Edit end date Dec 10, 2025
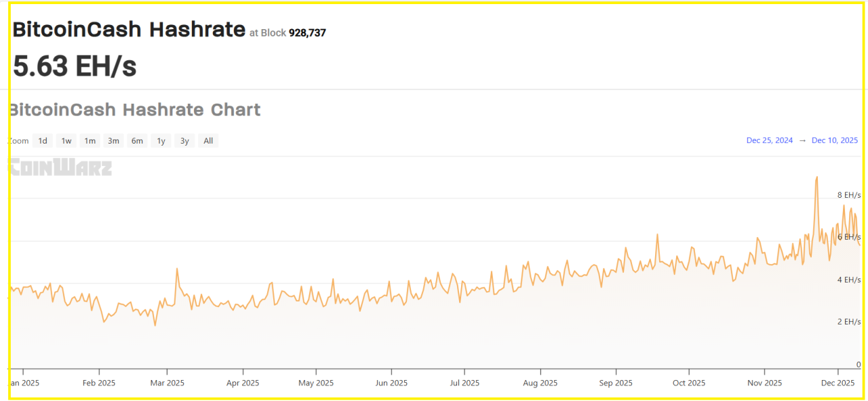This screenshot has height=401, width=868. point(834,140)
